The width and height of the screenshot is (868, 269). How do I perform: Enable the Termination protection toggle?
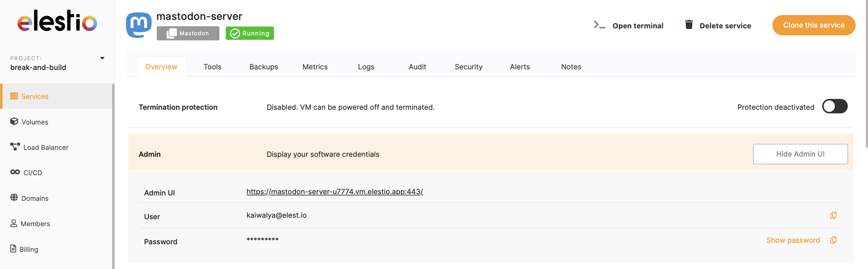click(834, 107)
